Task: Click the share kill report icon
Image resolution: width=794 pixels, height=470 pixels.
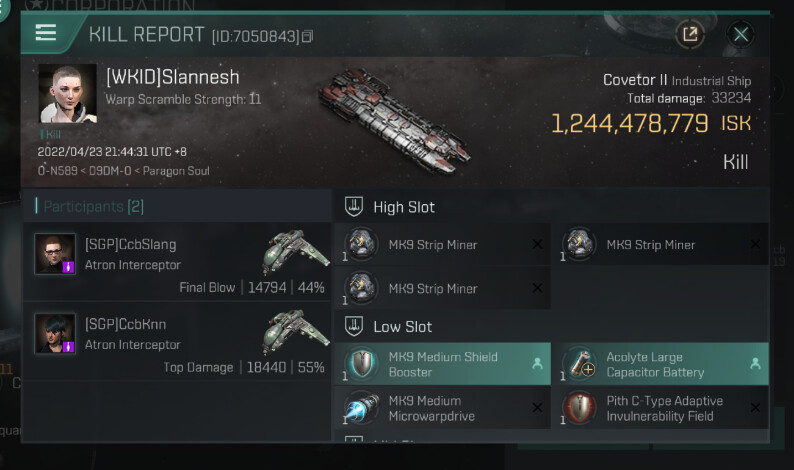Action: click(x=689, y=34)
